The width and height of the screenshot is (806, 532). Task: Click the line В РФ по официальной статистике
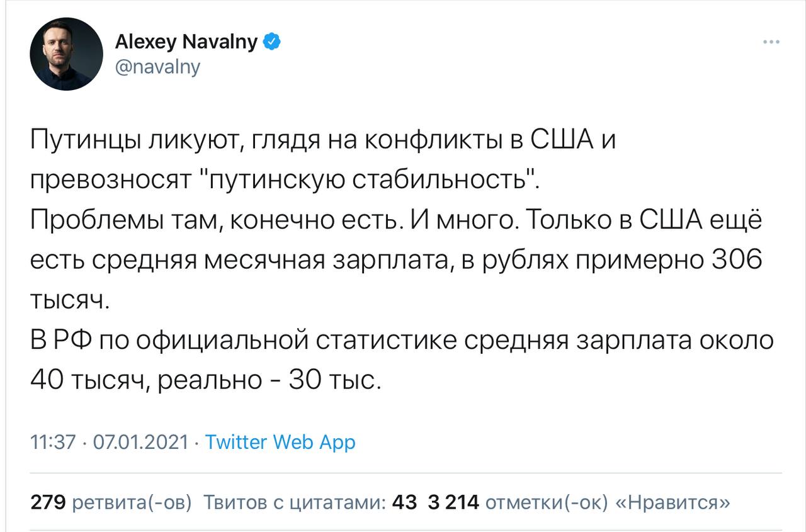[x=402, y=341]
